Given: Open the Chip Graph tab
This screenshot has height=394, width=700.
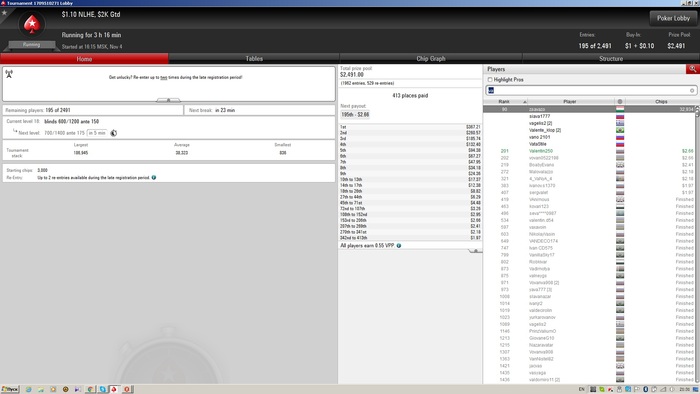Looking at the screenshot, I should click(x=431, y=58).
